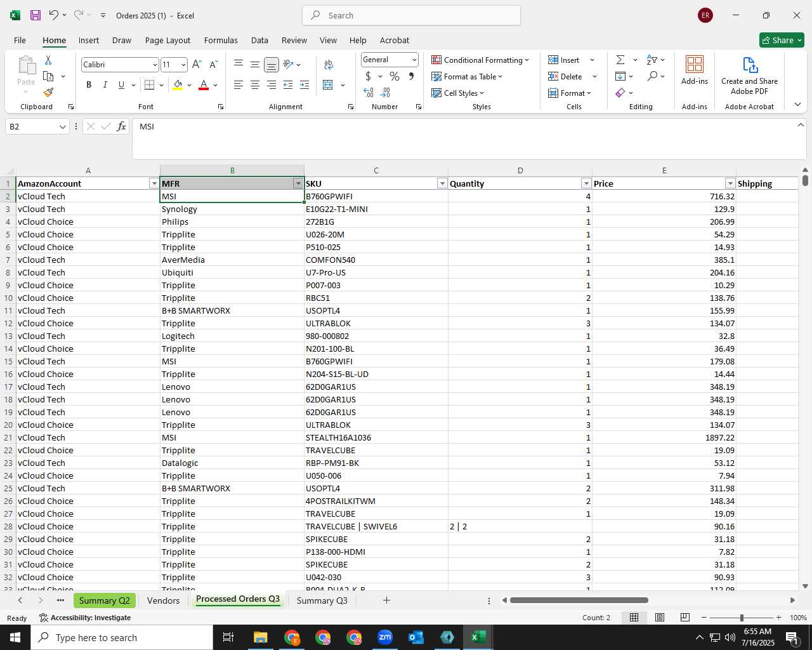The height and width of the screenshot is (650, 812).
Task: Open the Calibri font name dropdown
Action: 154,65
